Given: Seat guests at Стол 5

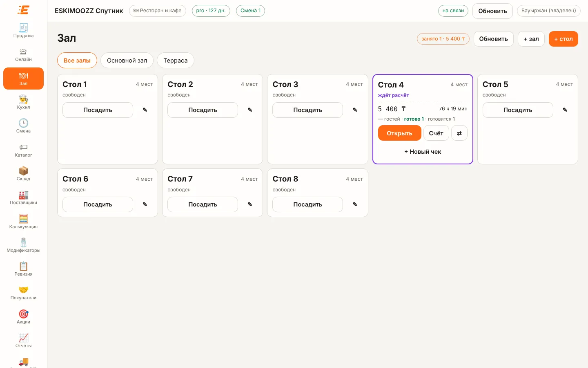Looking at the screenshot, I should click(x=518, y=110).
